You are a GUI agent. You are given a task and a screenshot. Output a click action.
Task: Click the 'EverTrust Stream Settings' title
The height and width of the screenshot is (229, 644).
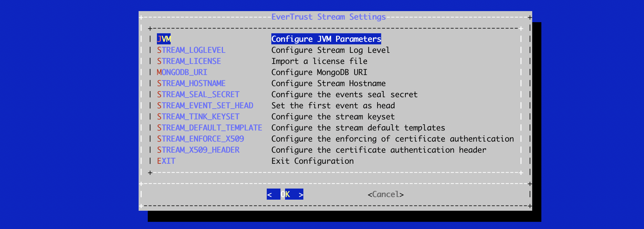coord(329,17)
